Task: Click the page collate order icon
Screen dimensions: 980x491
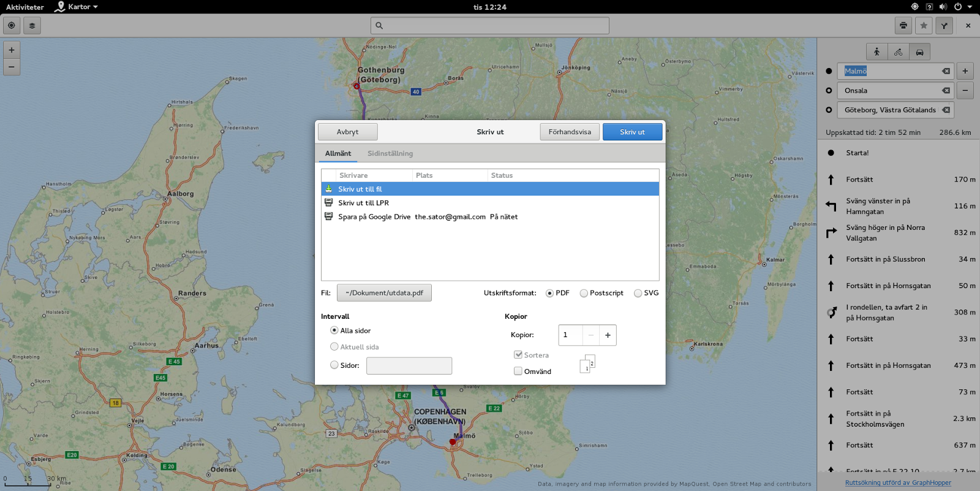Action: [x=587, y=363]
